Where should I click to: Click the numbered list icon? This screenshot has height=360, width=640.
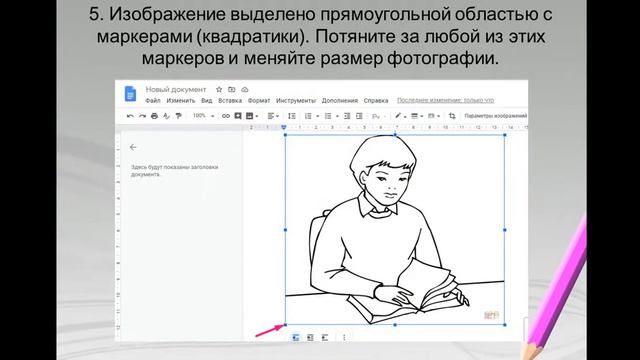pyautogui.click(x=309, y=116)
